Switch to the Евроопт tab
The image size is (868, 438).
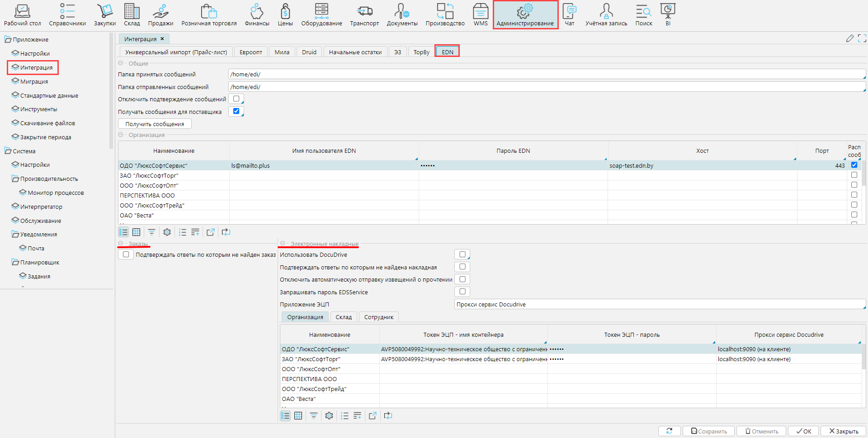[x=250, y=52]
